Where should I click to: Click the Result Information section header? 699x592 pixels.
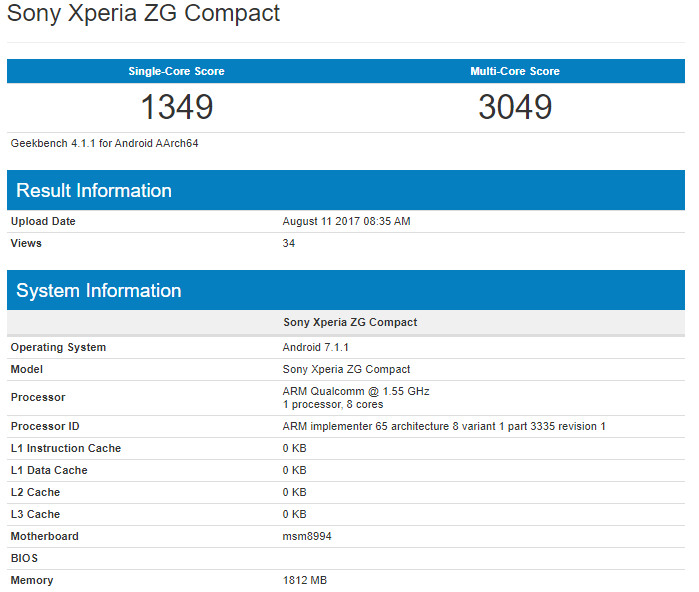94,190
